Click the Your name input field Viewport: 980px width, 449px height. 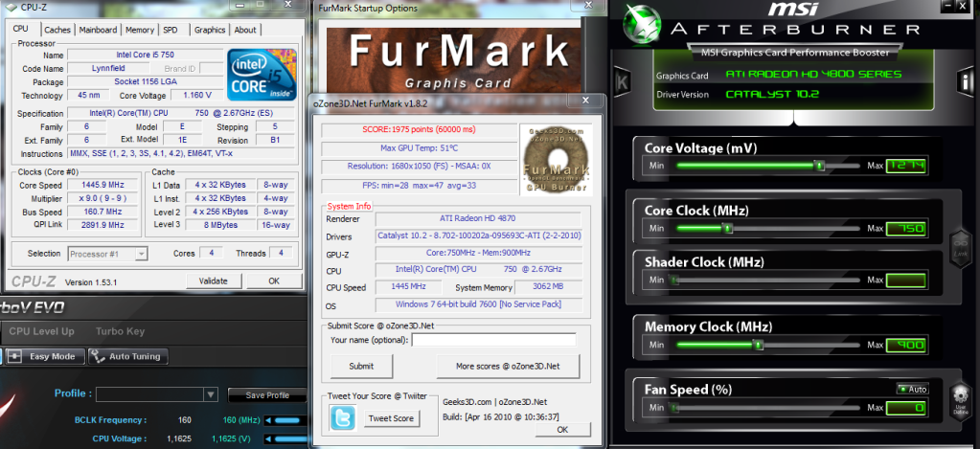tap(493, 340)
